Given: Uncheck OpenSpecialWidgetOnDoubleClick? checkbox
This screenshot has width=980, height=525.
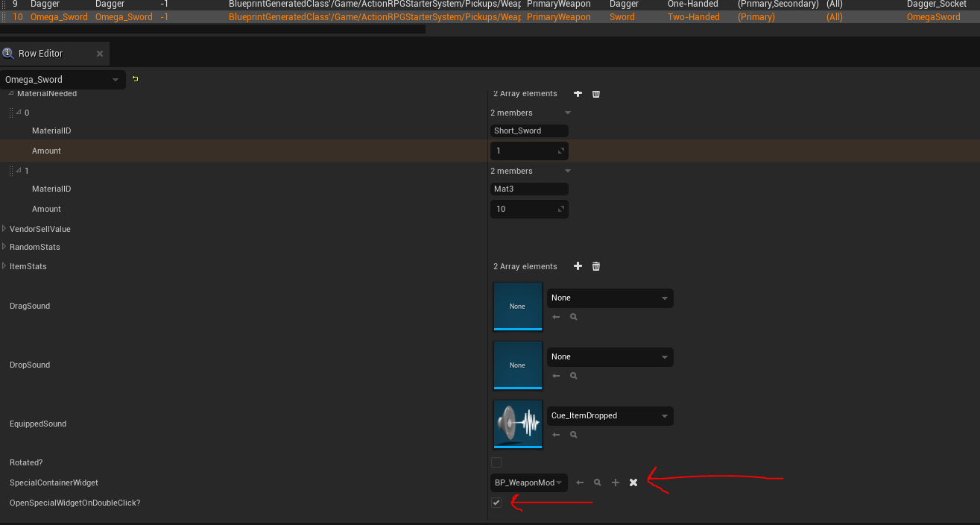Looking at the screenshot, I should click(x=496, y=503).
